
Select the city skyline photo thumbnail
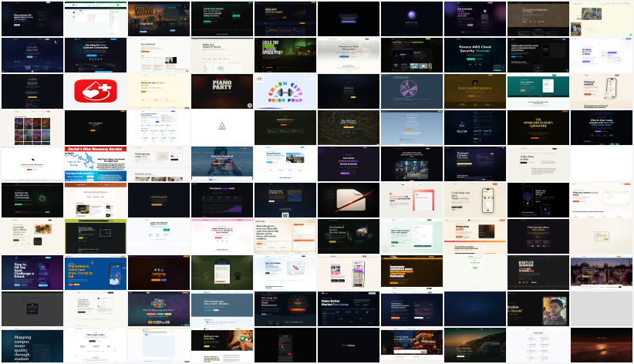pos(602,272)
